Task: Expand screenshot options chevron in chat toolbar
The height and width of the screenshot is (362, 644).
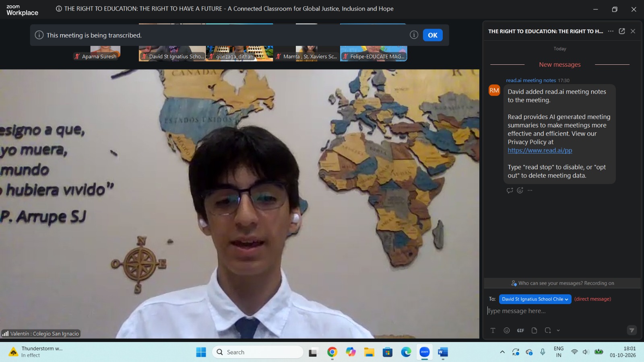Action: (558, 330)
